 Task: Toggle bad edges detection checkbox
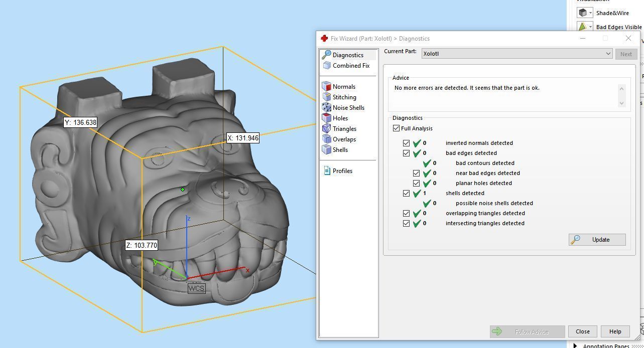(x=407, y=153)
